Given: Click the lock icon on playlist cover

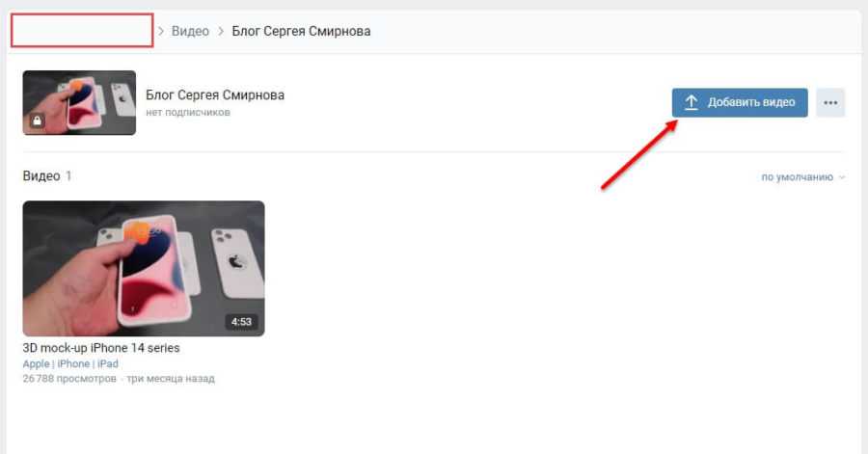Looking at the screenshot, I should [x=37, y=120].
